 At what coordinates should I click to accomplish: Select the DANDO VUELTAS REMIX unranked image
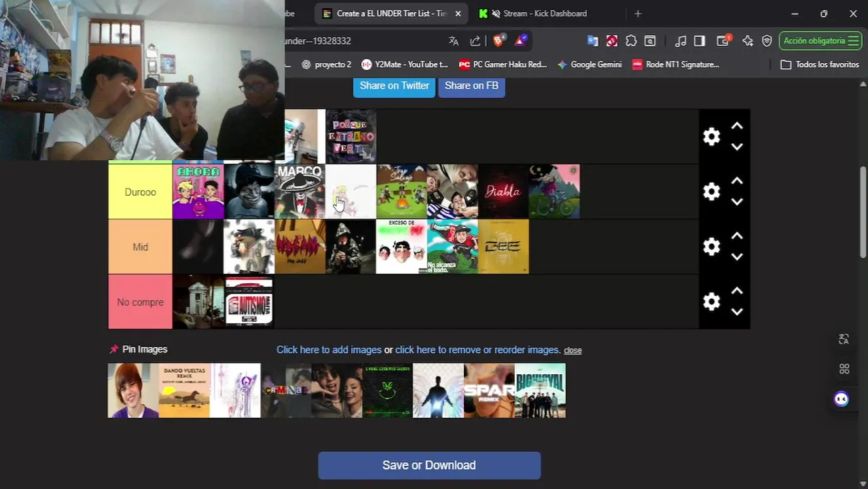184,391
